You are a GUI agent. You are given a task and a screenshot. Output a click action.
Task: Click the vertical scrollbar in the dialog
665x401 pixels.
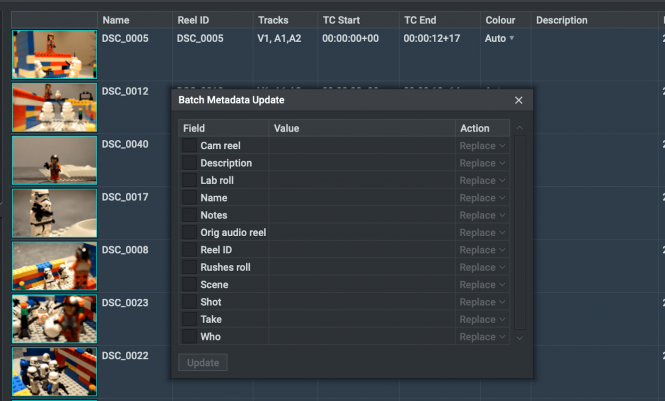click(x=520, y=232)
